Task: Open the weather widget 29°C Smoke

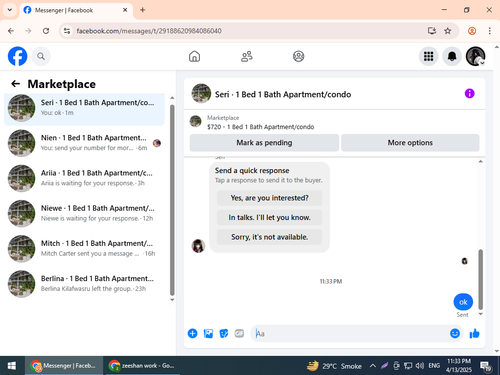Action: tap(334, 366)
